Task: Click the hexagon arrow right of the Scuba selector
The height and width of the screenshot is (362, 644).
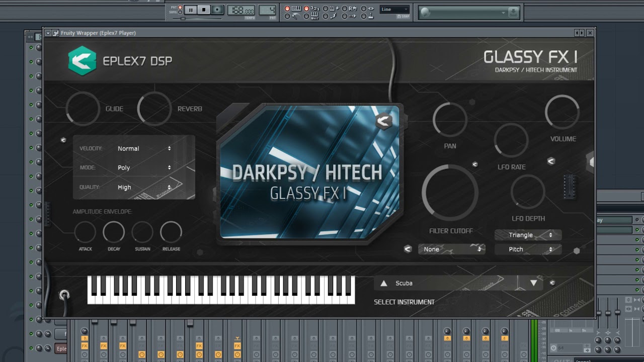Action: [x=552, y=283]
